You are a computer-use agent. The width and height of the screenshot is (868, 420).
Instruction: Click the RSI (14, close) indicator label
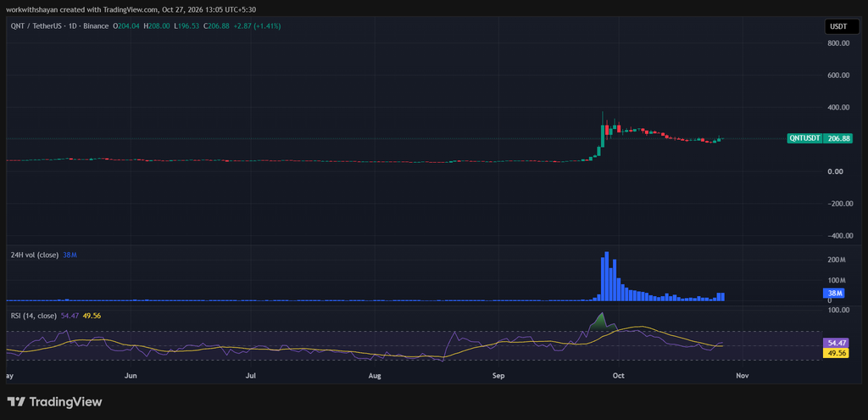[34, 316]
